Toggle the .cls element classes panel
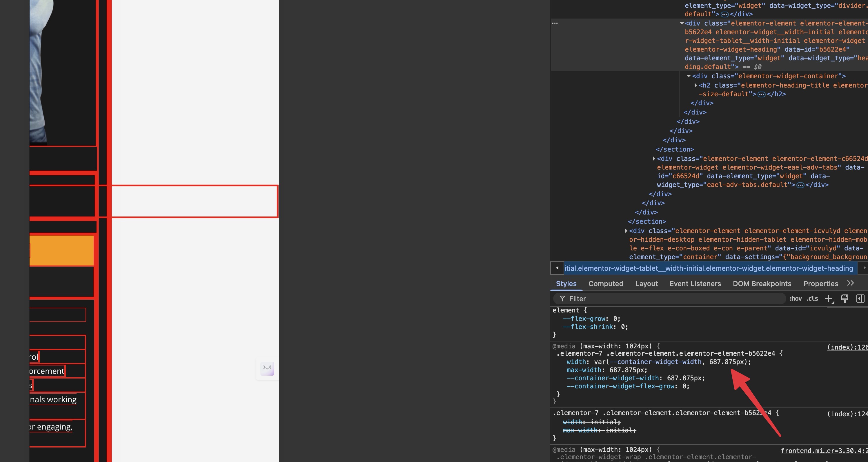868x462 pixels. point(812,299)
